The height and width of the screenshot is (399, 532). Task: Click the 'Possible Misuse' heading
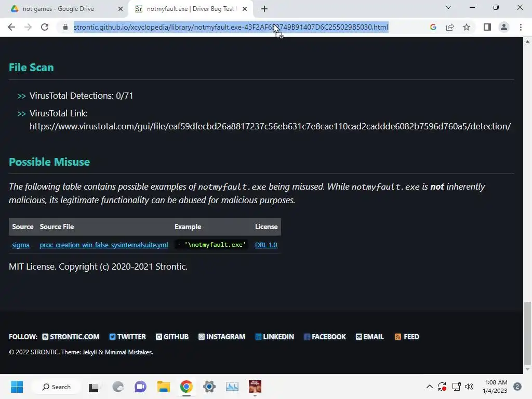pyautogui.click(x=49, y=162)
